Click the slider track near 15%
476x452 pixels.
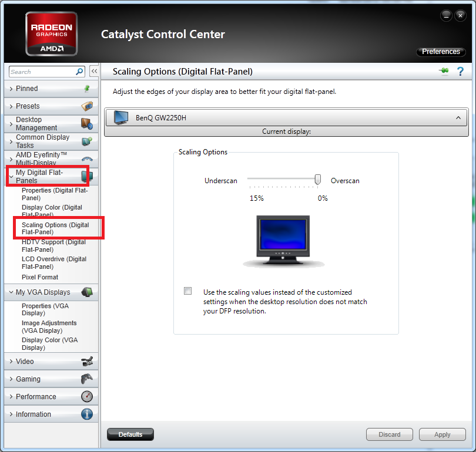pyautogui.click(x=250, y=179)
